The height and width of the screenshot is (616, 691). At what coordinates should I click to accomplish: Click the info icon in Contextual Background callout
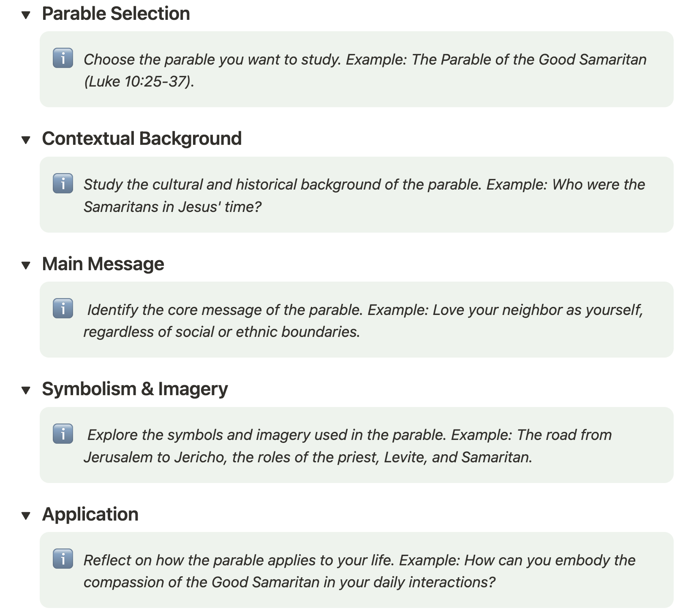[x=63, y=183]
